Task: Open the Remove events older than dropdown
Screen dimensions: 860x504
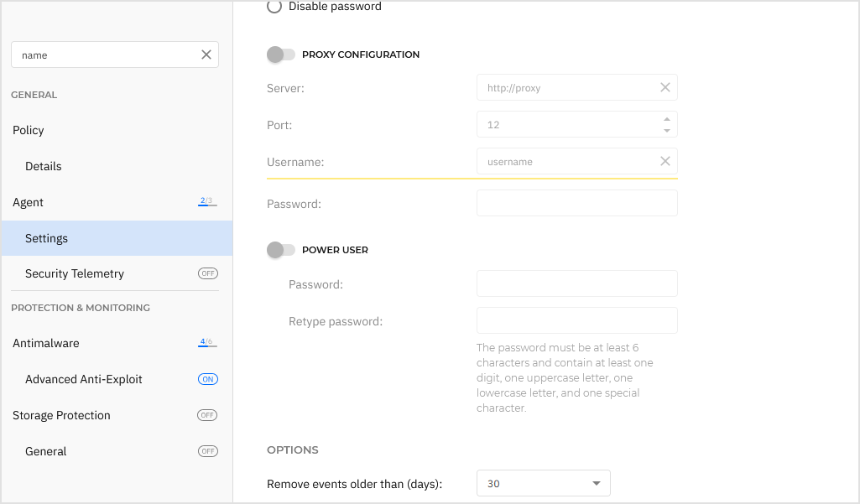Action: [x=543, y=484]
